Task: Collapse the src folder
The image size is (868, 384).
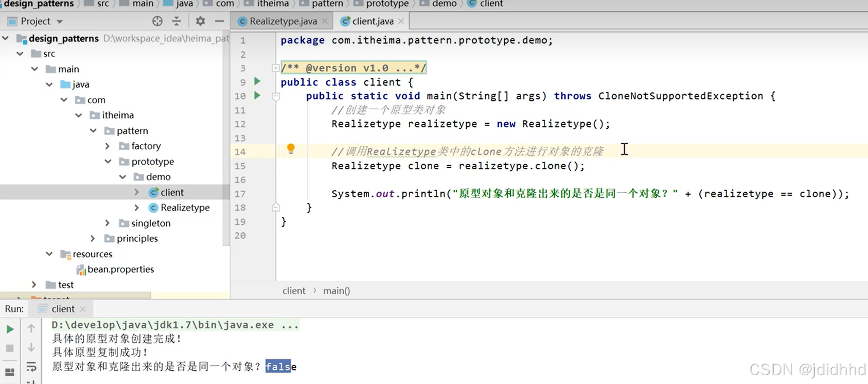Action: click(20, 53)
